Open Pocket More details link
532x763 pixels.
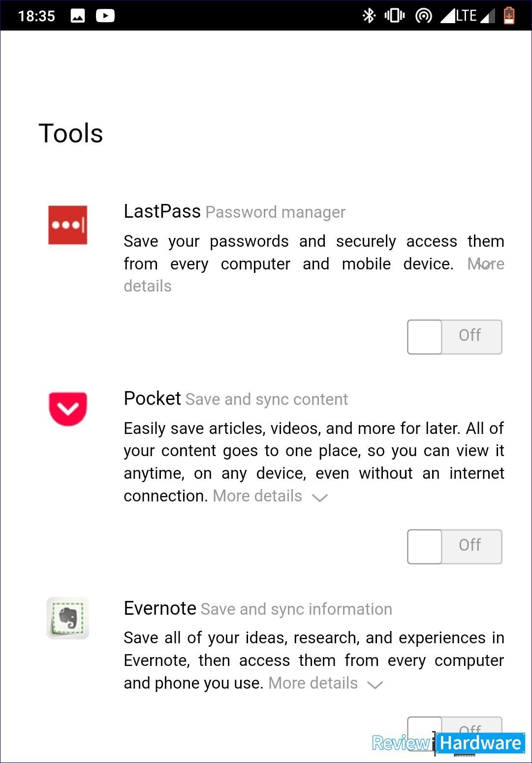257,496
